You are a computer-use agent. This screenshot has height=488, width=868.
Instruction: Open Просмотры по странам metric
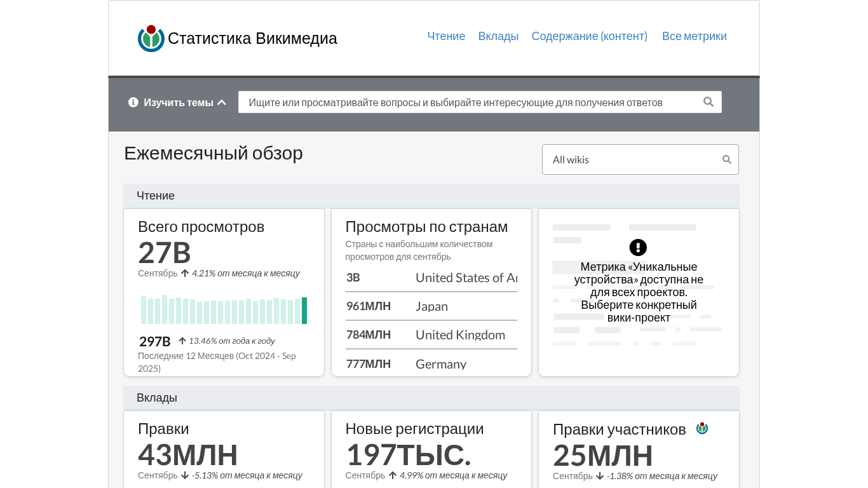coord(426,227)
